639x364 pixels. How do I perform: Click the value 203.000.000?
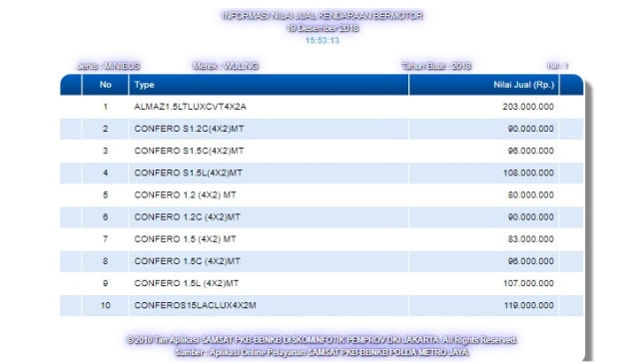528,107
